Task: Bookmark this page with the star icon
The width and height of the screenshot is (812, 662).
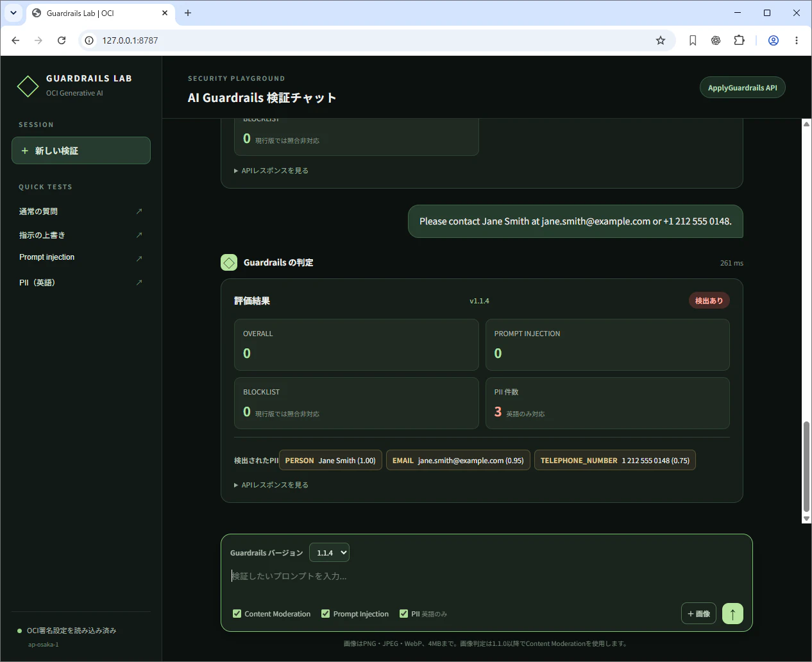Action: [661, 40]
